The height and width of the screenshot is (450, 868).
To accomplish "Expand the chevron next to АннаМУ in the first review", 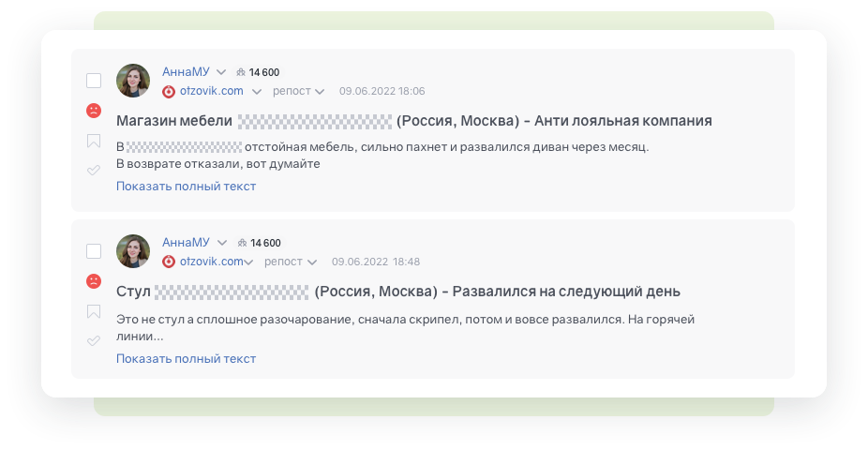I will click(x=221, y=72).
